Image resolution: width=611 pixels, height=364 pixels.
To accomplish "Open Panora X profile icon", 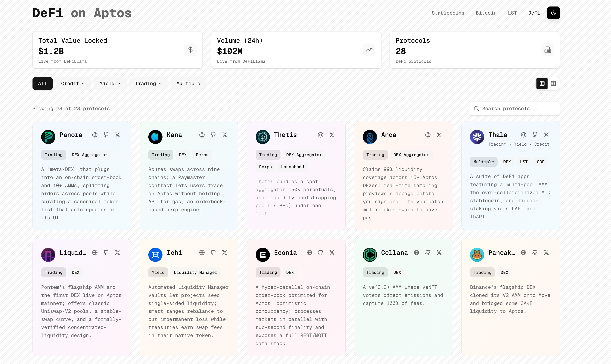I will tap(117, 135).
